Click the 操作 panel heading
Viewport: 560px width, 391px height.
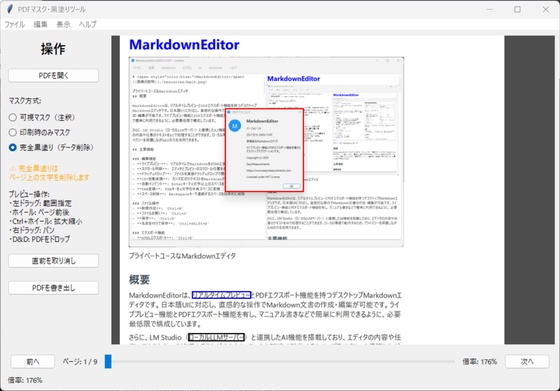coord(53,49)
